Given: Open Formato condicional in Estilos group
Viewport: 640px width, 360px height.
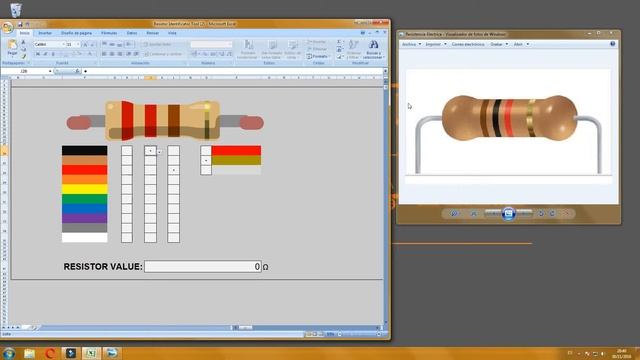Looking at the screenshot, I should click(248, 49).
